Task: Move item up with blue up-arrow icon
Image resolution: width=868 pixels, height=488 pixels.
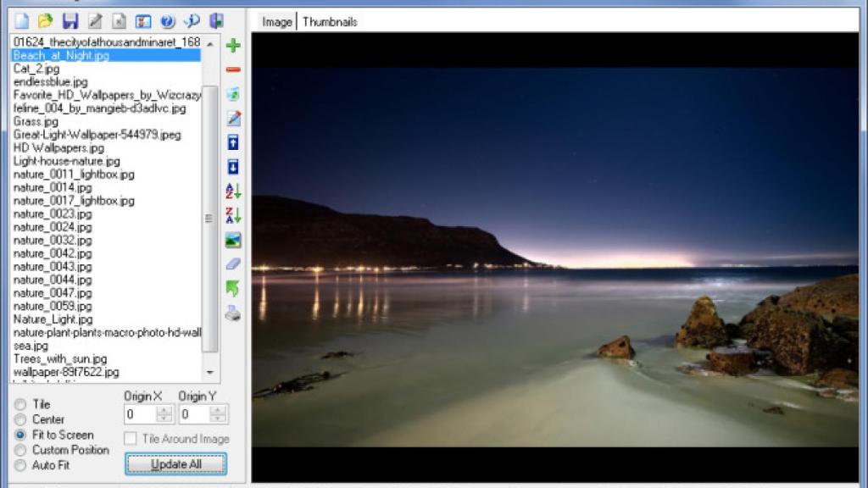Action: (233, 142)
